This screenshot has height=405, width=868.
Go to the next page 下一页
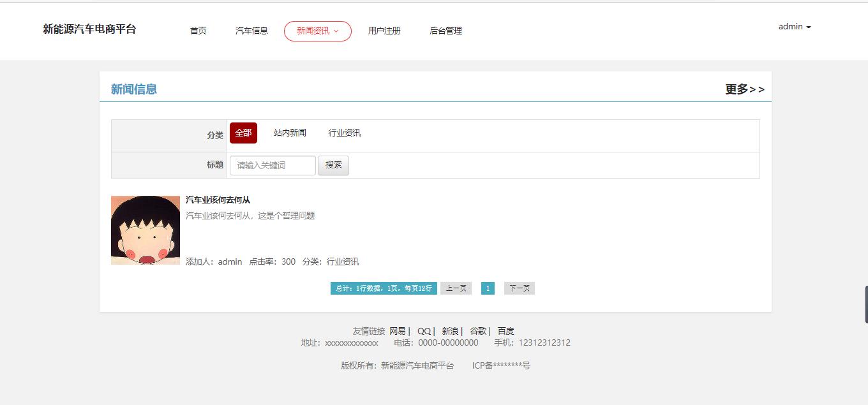coord(519,288)
